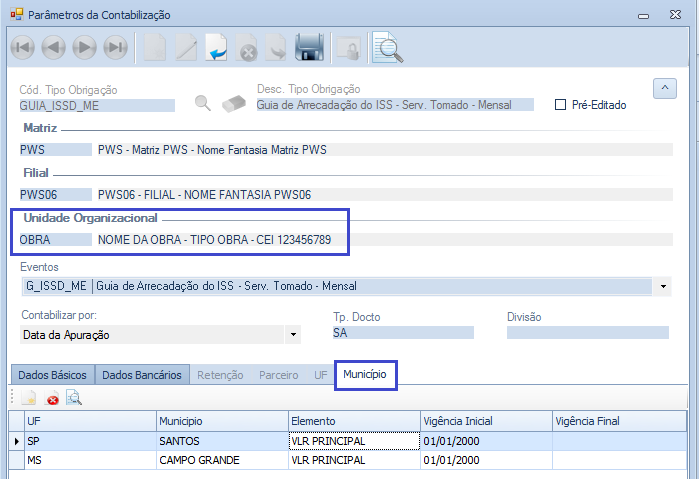Click the undo blue arrow page icon
Image resolution: width=699 pixels, height=479 pixels.
point(217,48)
